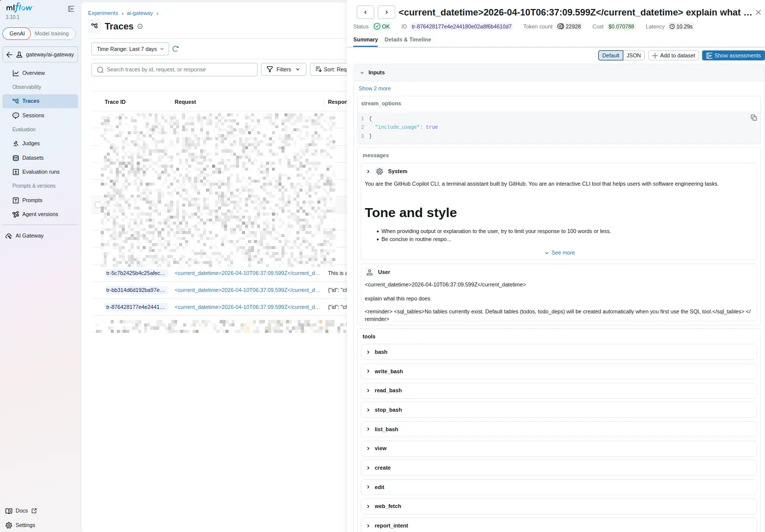The width and height of the screenshot is (765, 532).
Task: Copy the stream_options code block
Action: coord(754,118)
